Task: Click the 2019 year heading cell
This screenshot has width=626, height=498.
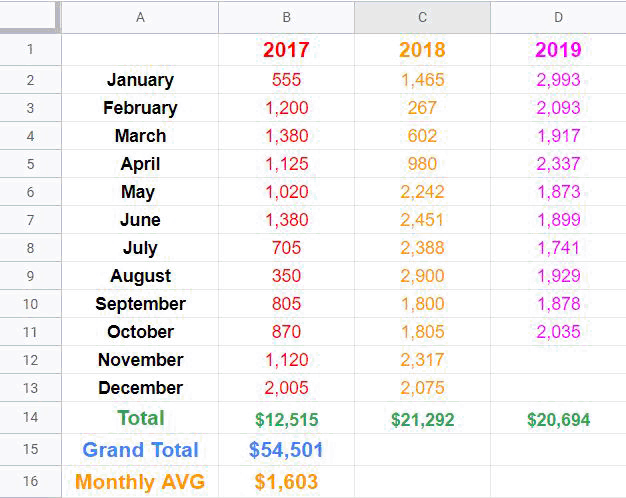Action: coord(558,50)
